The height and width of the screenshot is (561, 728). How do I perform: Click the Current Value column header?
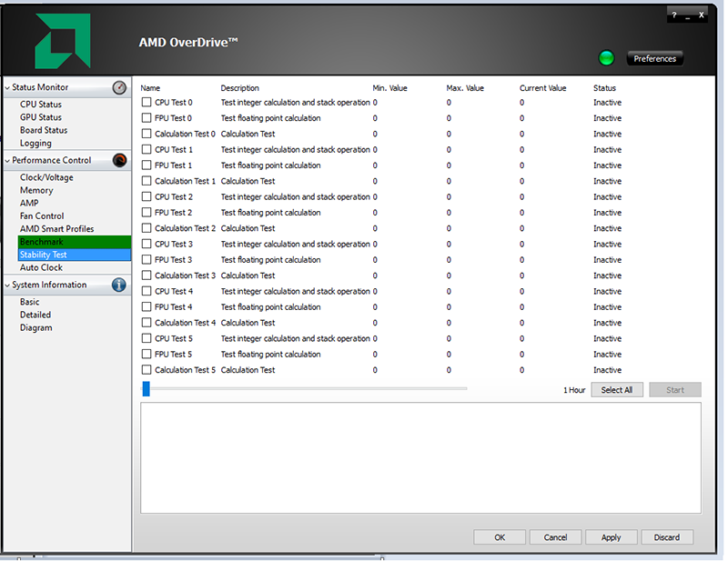[x=542, y=88]
